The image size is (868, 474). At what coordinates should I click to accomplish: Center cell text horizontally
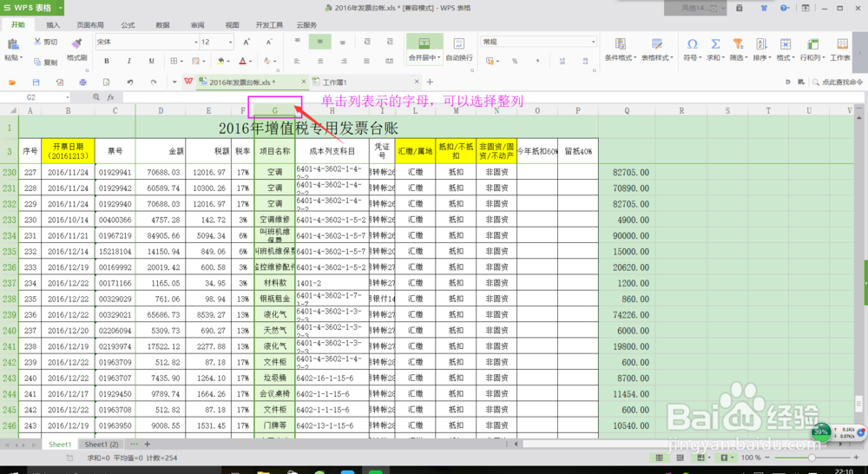point(320,61)
